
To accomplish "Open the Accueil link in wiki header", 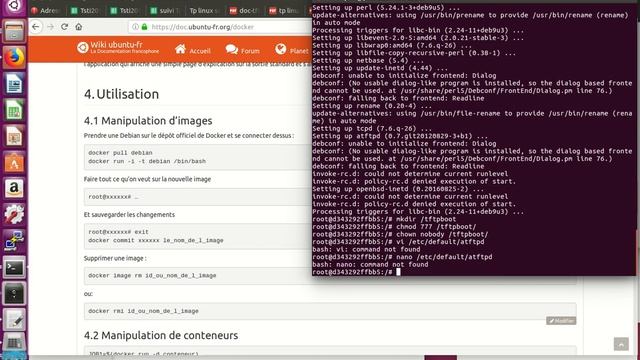I will coord(200,51).
